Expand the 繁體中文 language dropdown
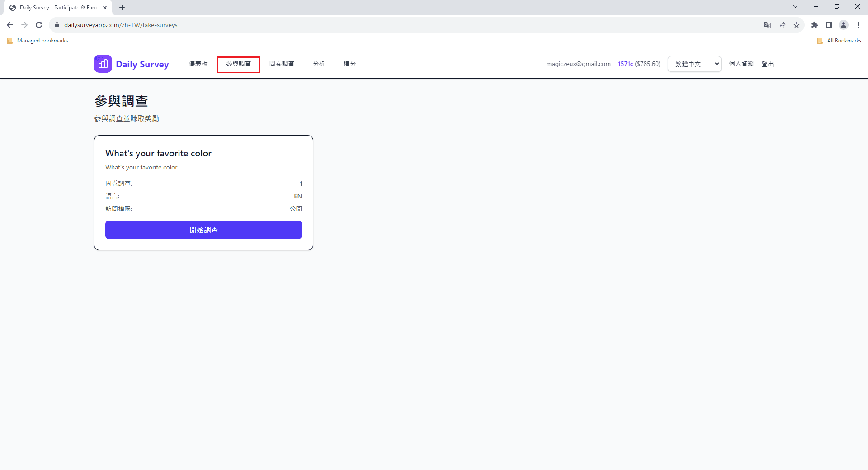 click(694, 64)
